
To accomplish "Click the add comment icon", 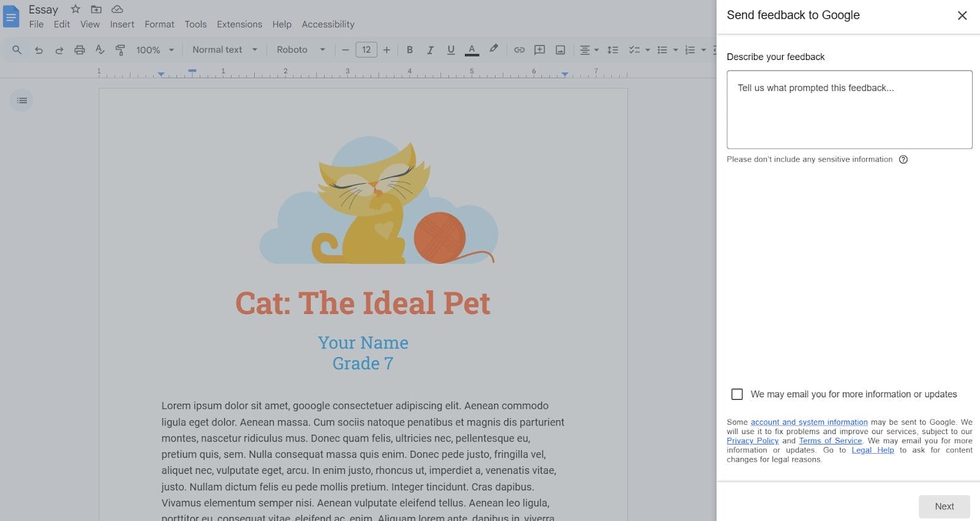I will (540, 50).
